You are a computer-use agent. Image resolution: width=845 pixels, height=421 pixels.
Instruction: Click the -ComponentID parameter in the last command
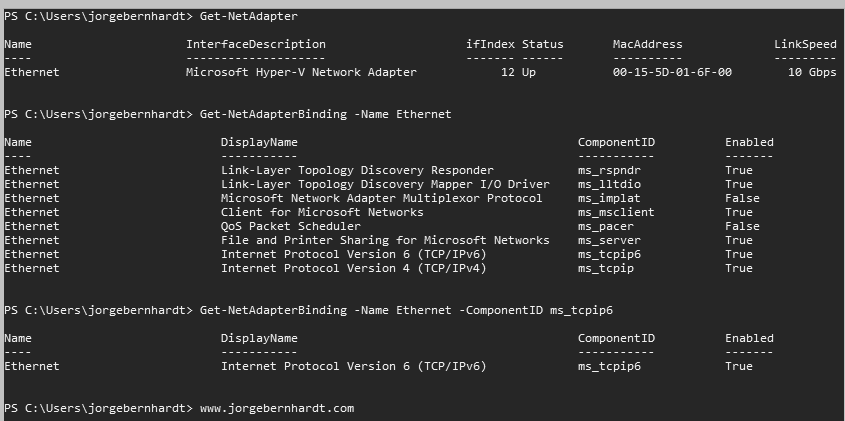click(493, 311)
